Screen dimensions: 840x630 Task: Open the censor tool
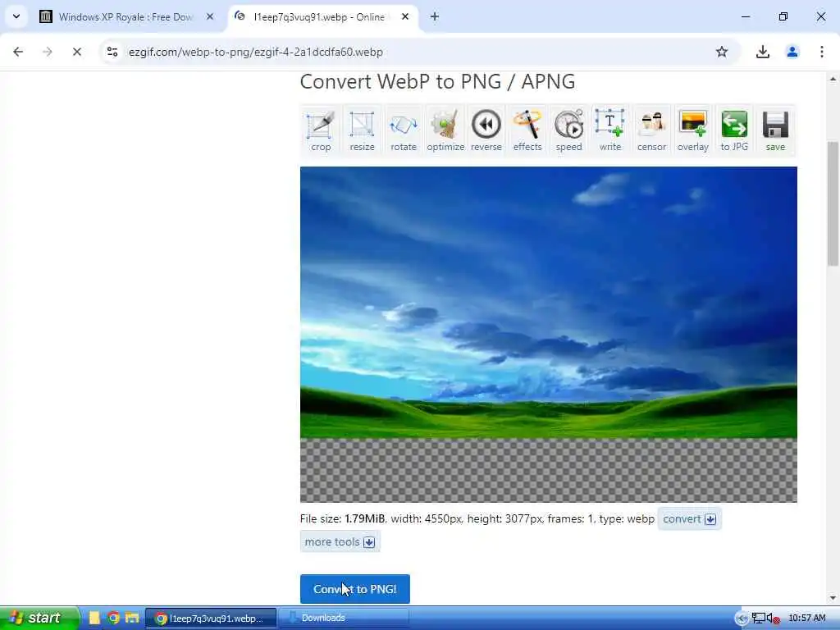click(x=651, y=130)
